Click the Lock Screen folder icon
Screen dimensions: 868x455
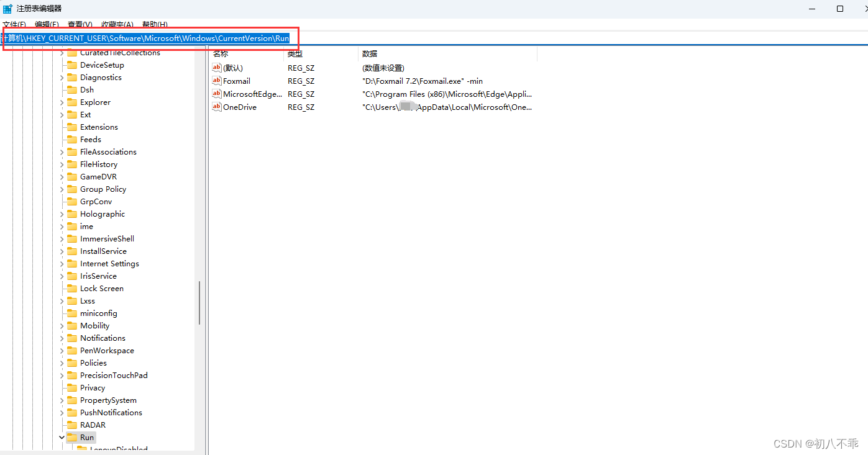coord(72,289)
